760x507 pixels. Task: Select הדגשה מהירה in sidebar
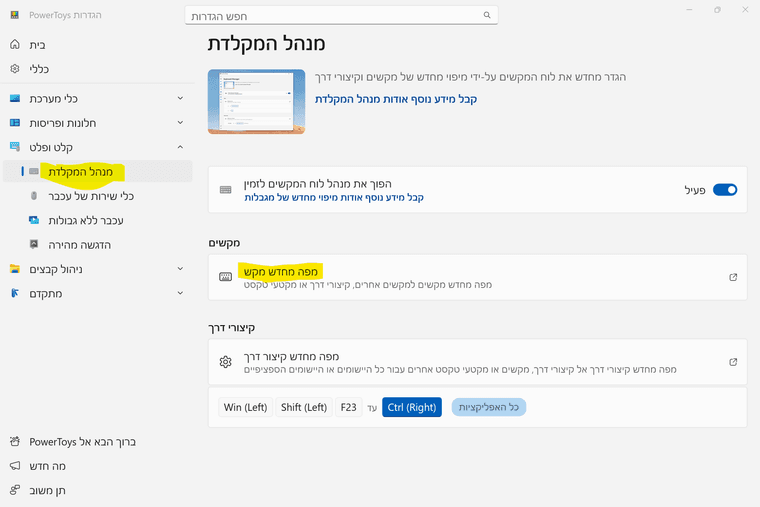tap(97, 245)
